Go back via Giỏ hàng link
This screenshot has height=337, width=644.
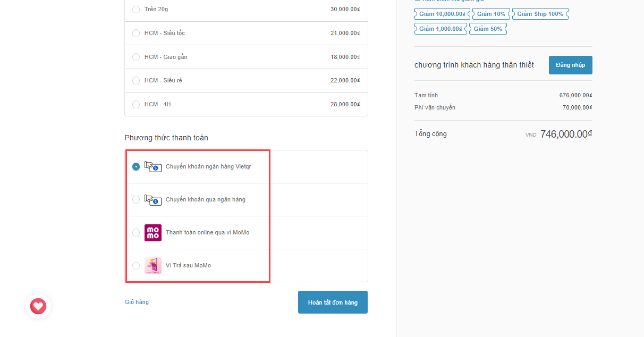[137, 302]
